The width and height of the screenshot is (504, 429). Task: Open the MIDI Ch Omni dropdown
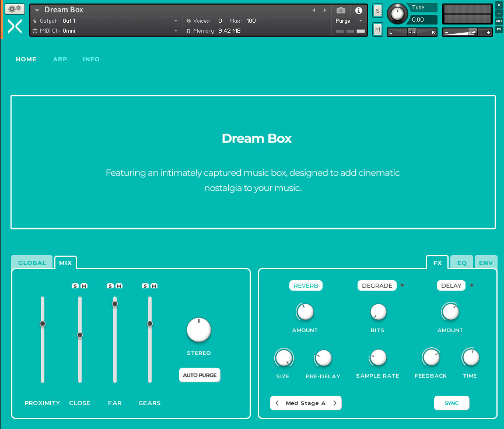click(176, 30)
